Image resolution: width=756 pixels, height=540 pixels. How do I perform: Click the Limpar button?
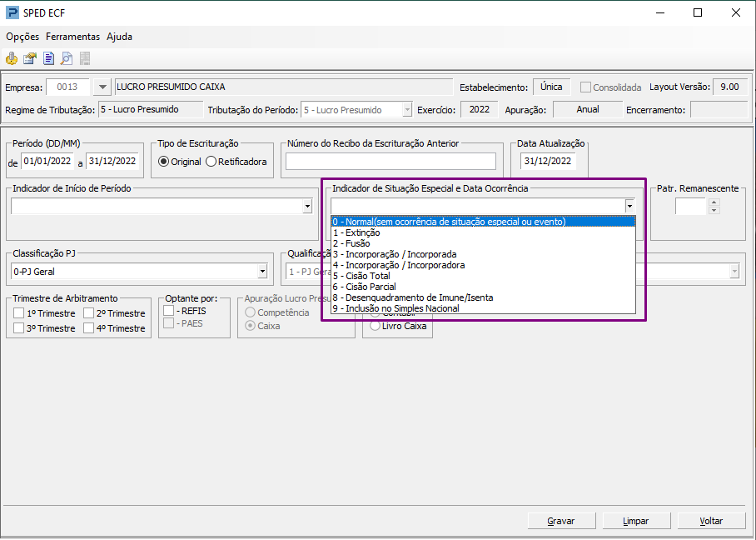pos(636,521)
